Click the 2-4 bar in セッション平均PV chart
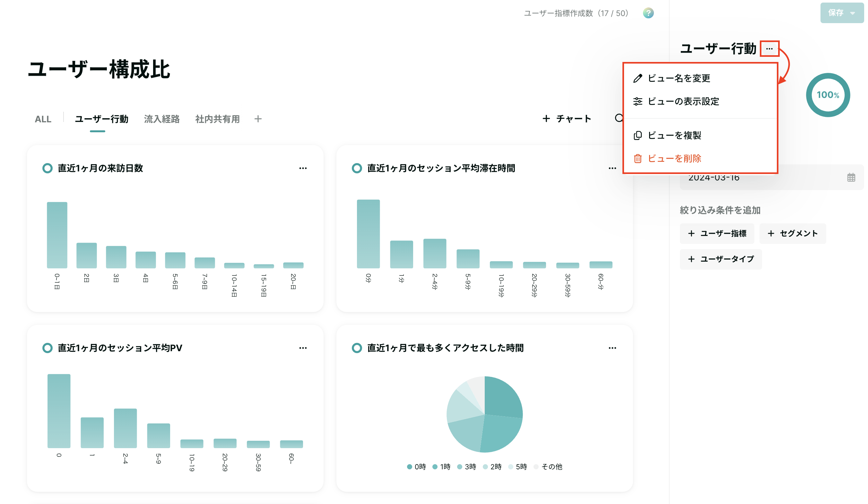Viewport: 868px width, 504px height. (126, 428)
